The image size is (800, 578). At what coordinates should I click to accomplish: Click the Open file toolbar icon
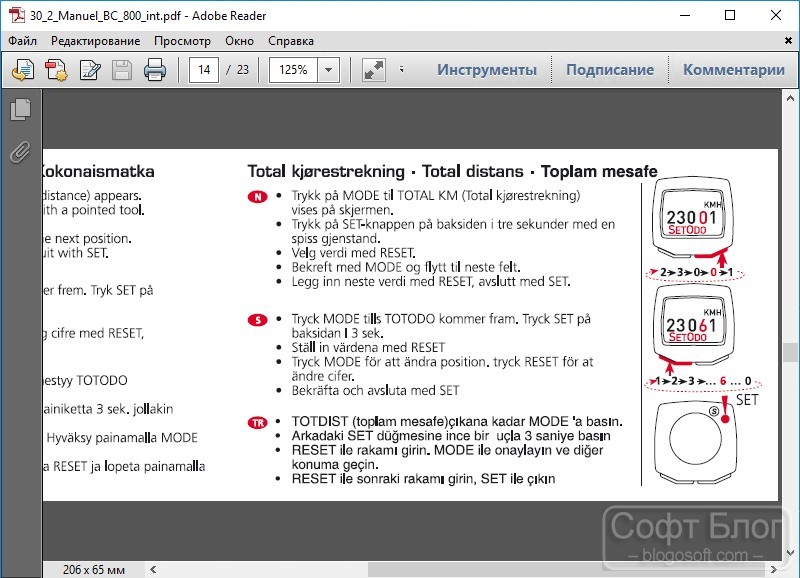(x=22, y=70)
